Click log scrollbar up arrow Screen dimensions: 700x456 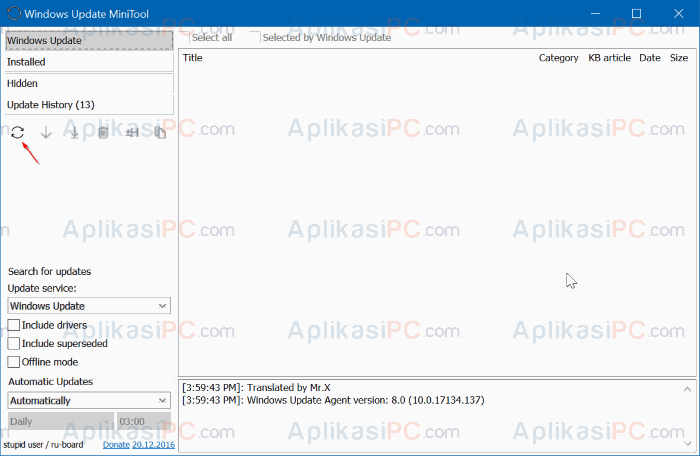coord(688,389)
